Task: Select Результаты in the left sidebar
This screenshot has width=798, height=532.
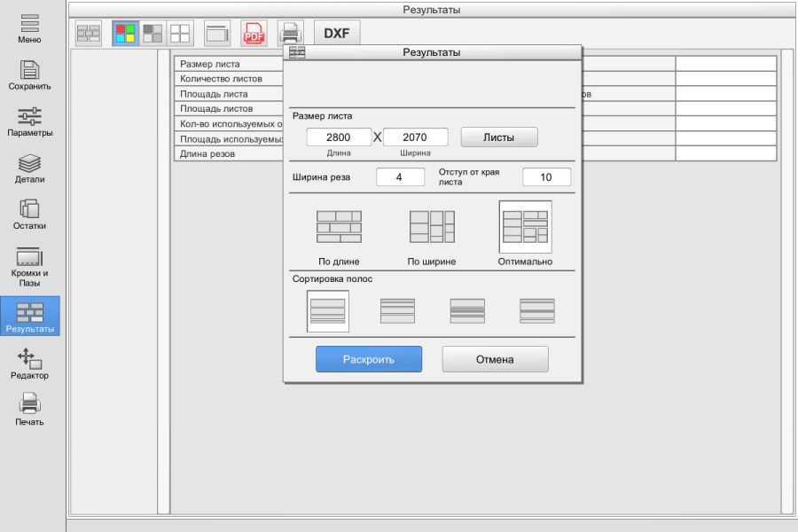Action: pyautogui.click(x=30, y=317)
